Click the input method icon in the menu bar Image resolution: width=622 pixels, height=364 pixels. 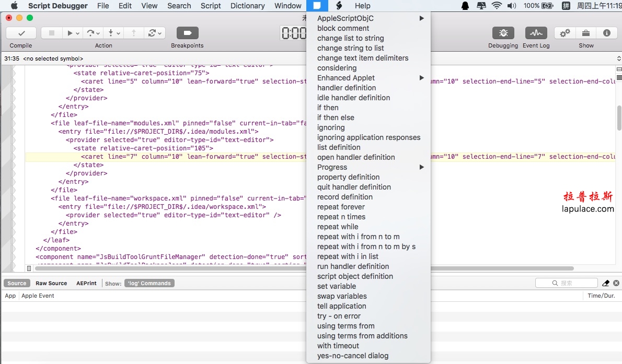pos(566,6)
